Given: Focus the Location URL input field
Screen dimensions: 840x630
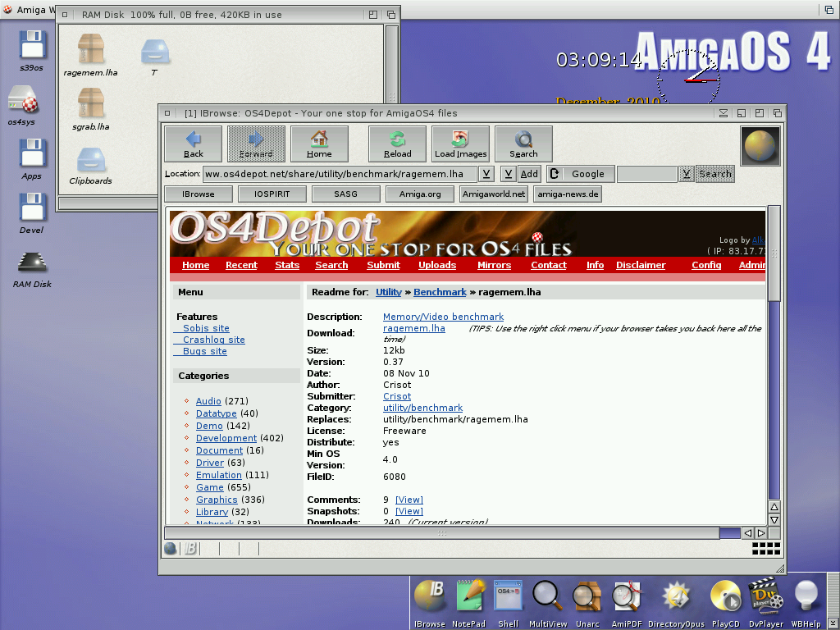Looking at the screenshot, I should point(340,174).
